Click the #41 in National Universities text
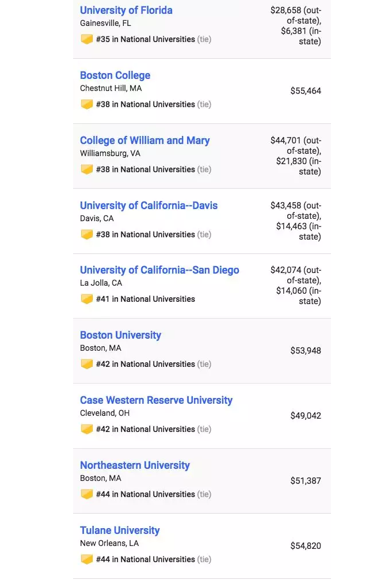Screen dimensions: 392x580 pyautogui.click(x=145, y=299)
